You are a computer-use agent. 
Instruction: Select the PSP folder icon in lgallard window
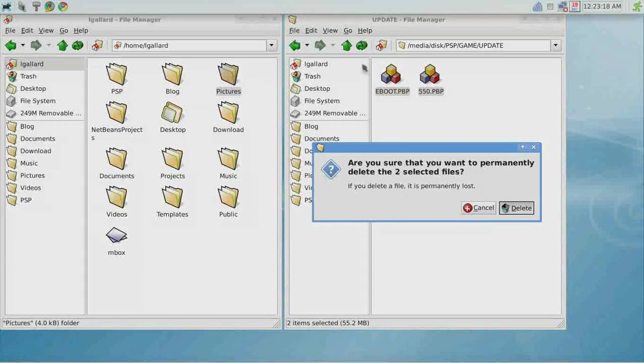point(117,75)
